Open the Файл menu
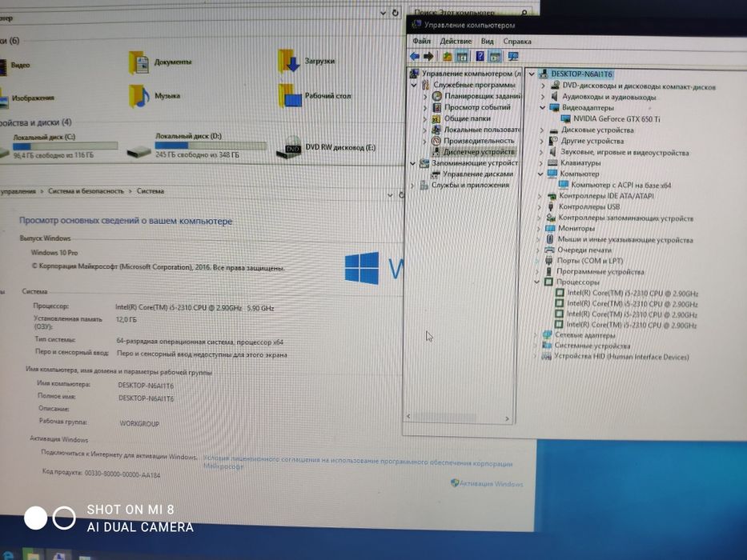Viewport: 747px width, 560px height. click(422, 41)
